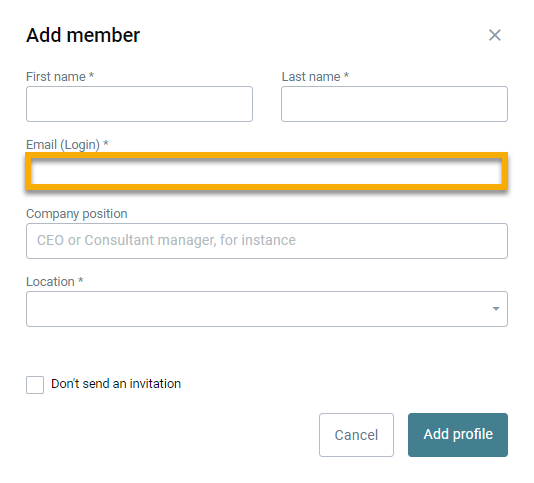Submit with the Add profile button
This screenshot has height=483, width=534.
click(458, 435)
